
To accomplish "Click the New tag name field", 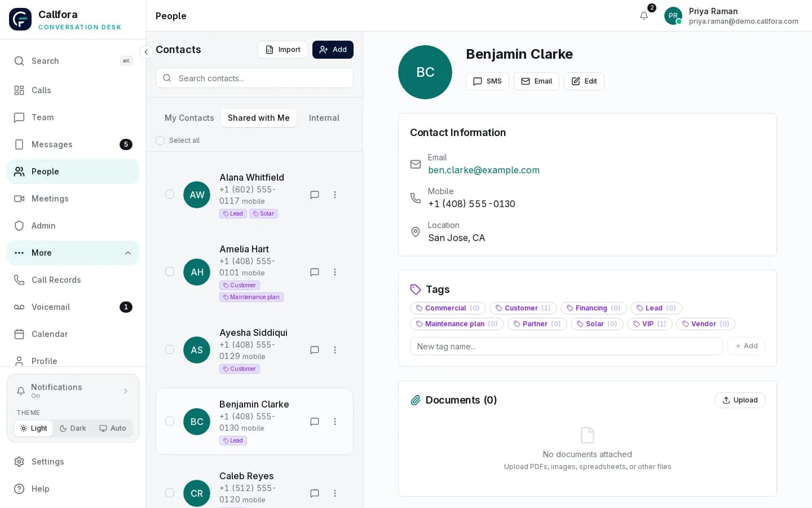I will point(566,346).
